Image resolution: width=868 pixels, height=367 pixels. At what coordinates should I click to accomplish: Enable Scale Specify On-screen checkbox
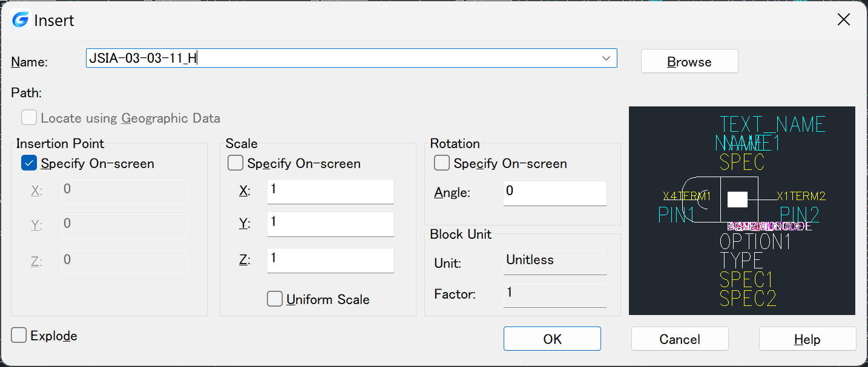(x=235, y=163)
